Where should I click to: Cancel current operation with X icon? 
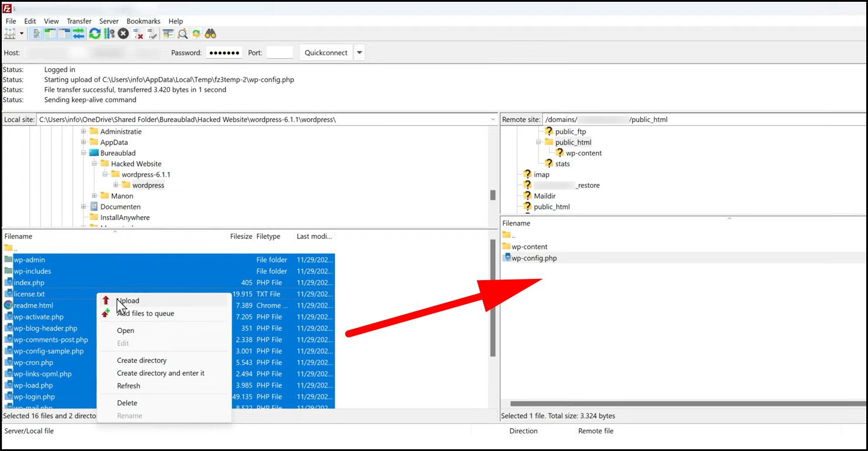point(123,33)
